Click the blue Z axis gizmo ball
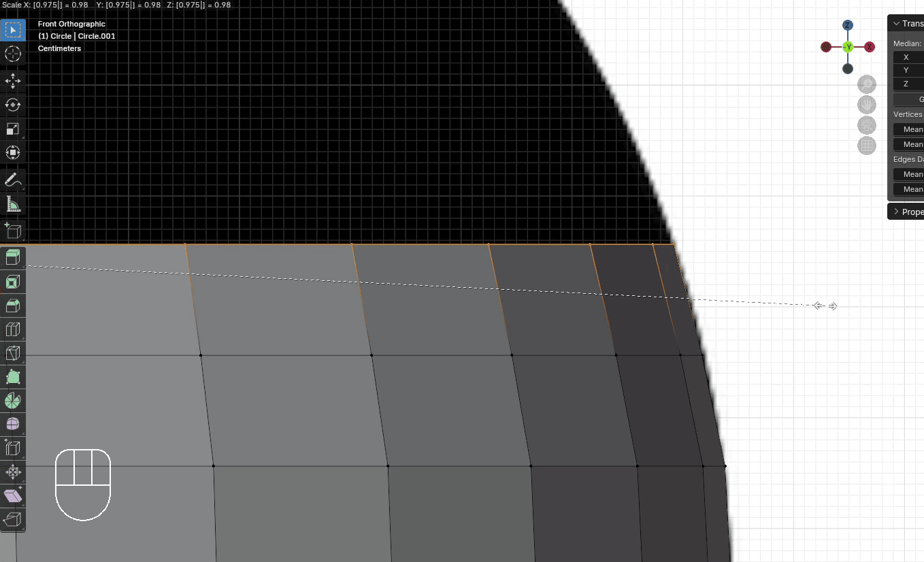The height and width of the screenshot is (562, 924). pos(848,25)
